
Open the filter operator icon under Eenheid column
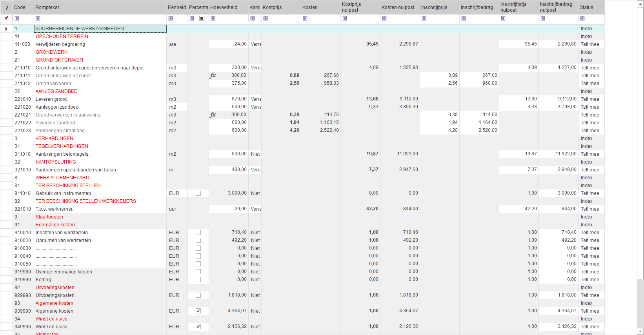coord(171,18)
